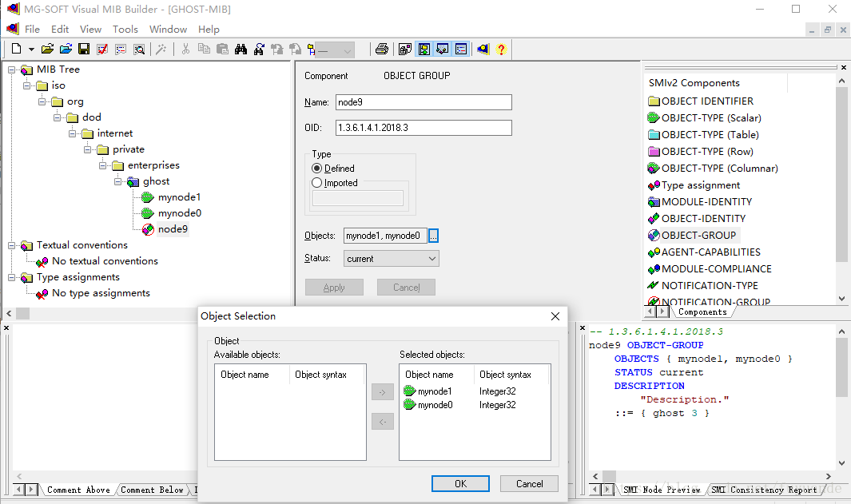Screen dimensions: 851x504
Task: Switch to SMI Consistency Report tab
Action: [x=764, y=490]
